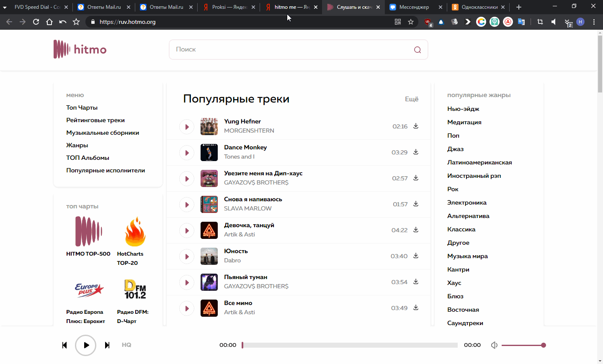Go to browser home page
This screenshot has height=364, width=603.
click(49, 22)
